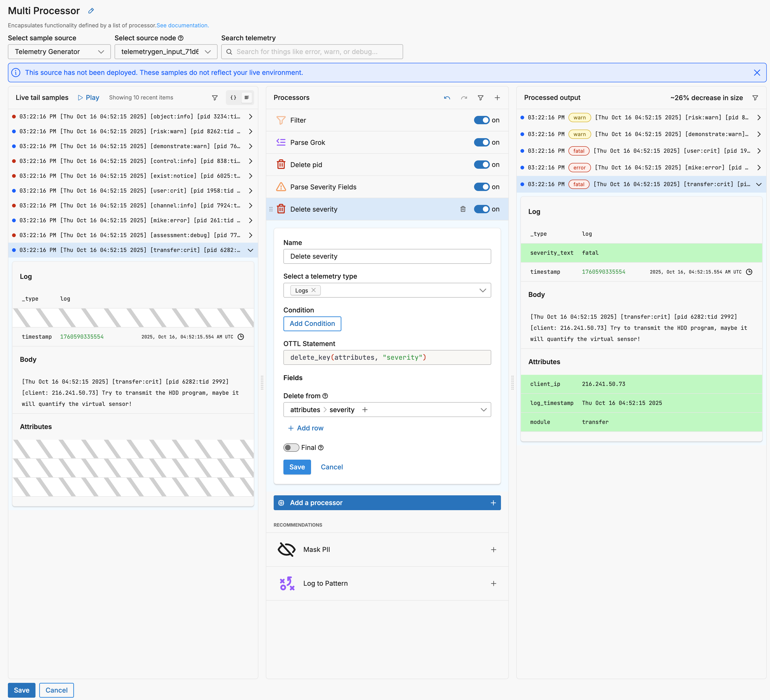Click the Search telemetry input field
Image resolution: width=770 pixels, height=700 pixels.
(312, 51)
